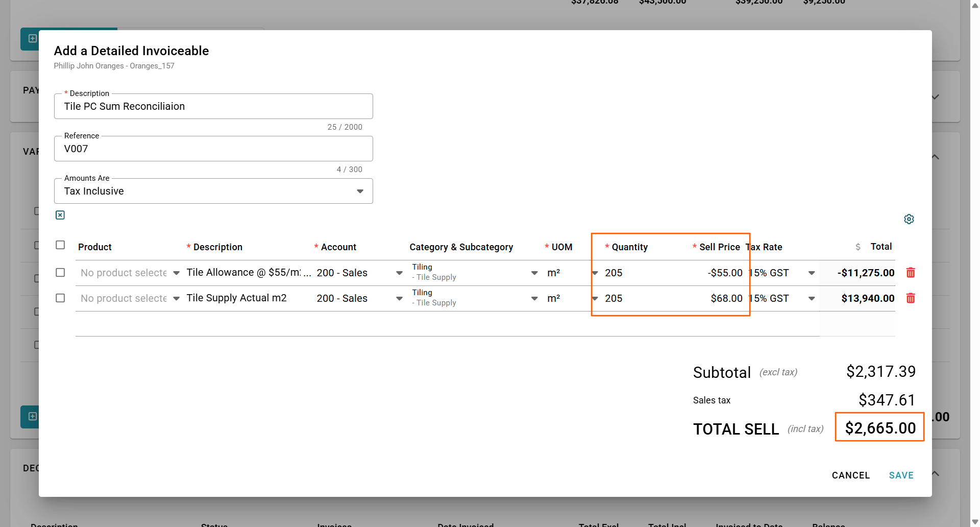
Task: Cancel the detailed invoiceable dialog
Action: [850, 475]
